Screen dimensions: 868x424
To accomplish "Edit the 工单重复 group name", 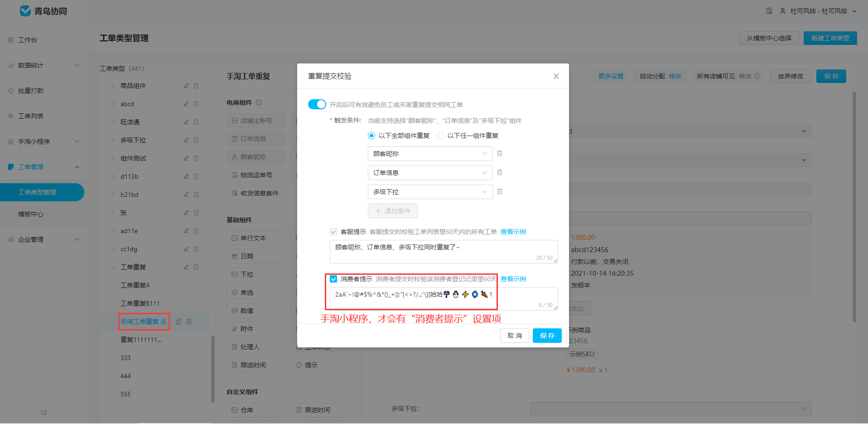I will (186, 267).
